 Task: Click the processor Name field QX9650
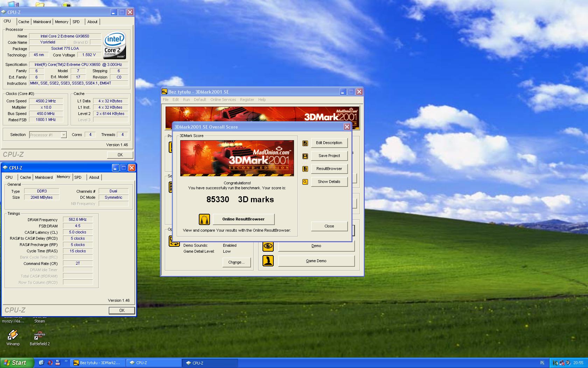point(65,36)
